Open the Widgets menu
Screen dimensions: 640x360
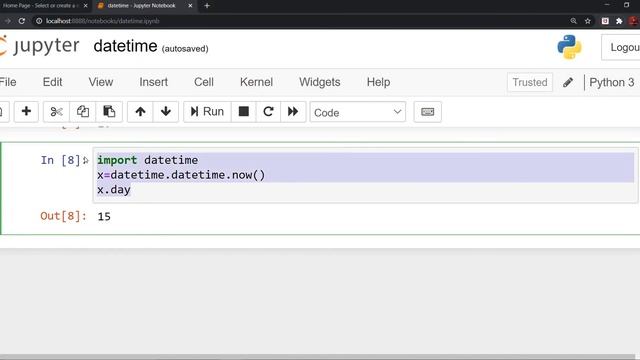tap(320, 82)
